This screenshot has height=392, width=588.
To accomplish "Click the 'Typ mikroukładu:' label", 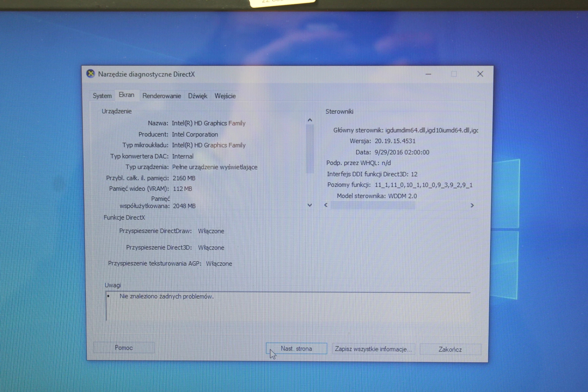I will pyautogui.click(x=145, y=145).
